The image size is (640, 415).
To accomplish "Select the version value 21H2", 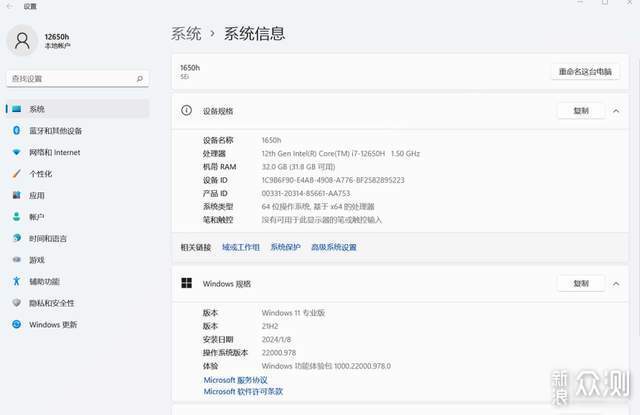I will pyautogui.click(x=270, y=326).
